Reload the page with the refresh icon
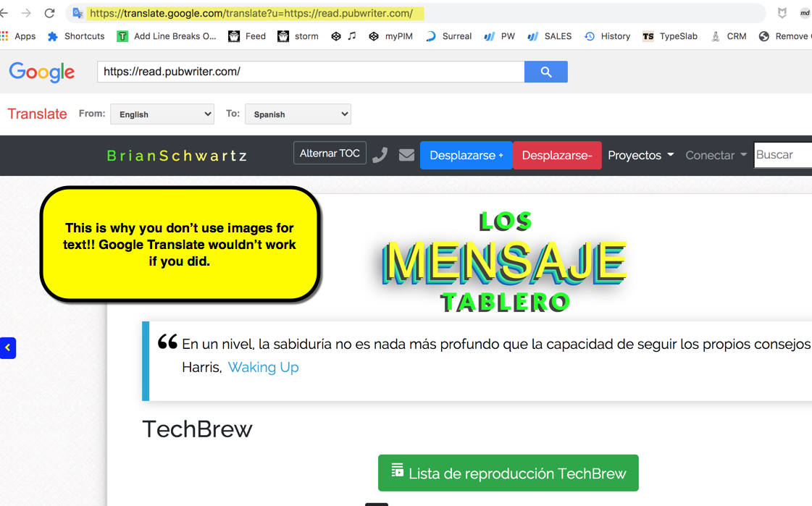Screen dimensions: 812x506 pos(50,13)
